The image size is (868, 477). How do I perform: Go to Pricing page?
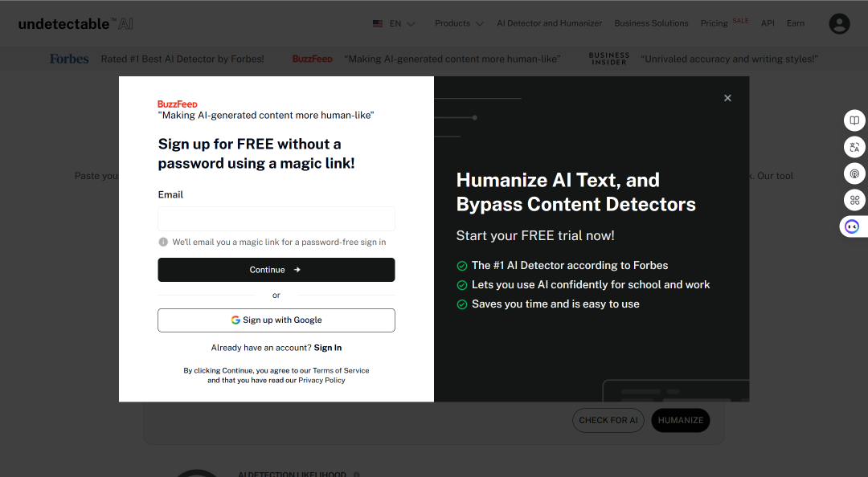(x=714, y=23)
